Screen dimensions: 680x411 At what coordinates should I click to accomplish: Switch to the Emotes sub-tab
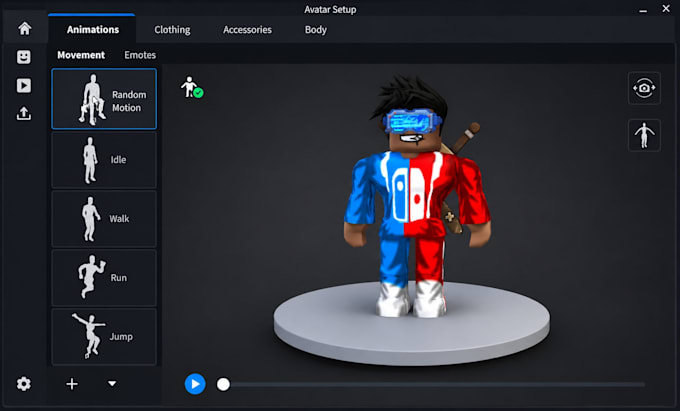(140, 55)
